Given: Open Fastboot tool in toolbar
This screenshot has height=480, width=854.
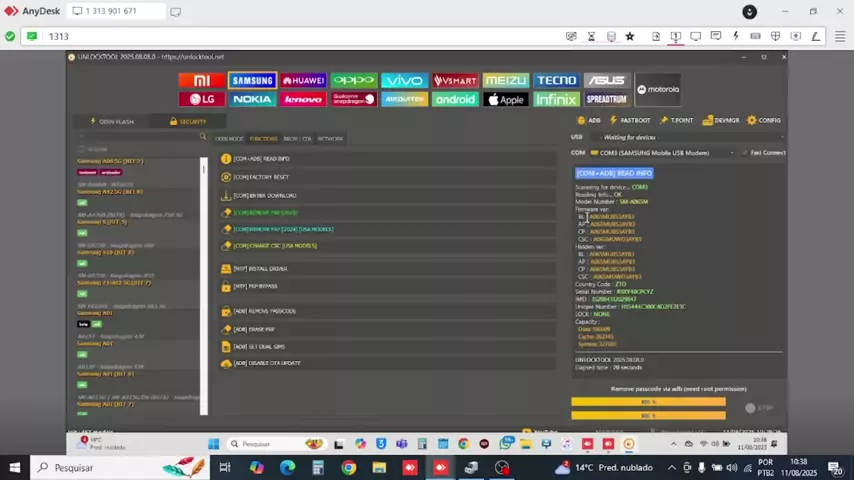Looking at the screenshot, I should [630, 120].
